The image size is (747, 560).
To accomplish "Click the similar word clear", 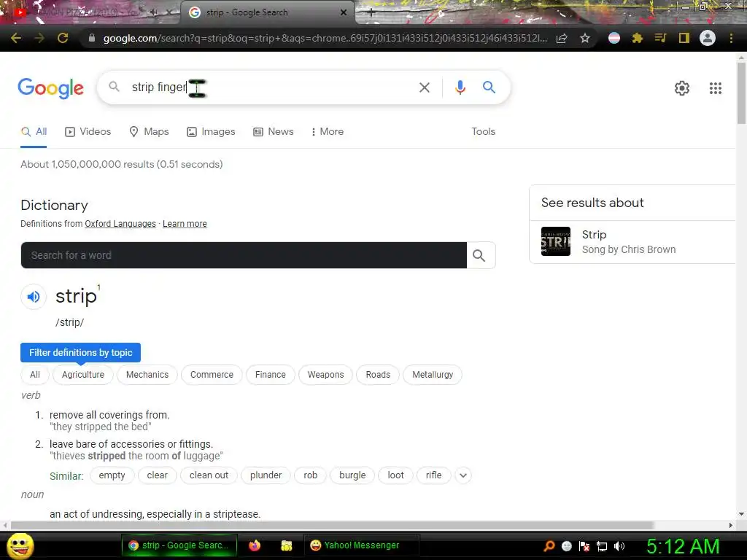I will (x=158, y=475).
